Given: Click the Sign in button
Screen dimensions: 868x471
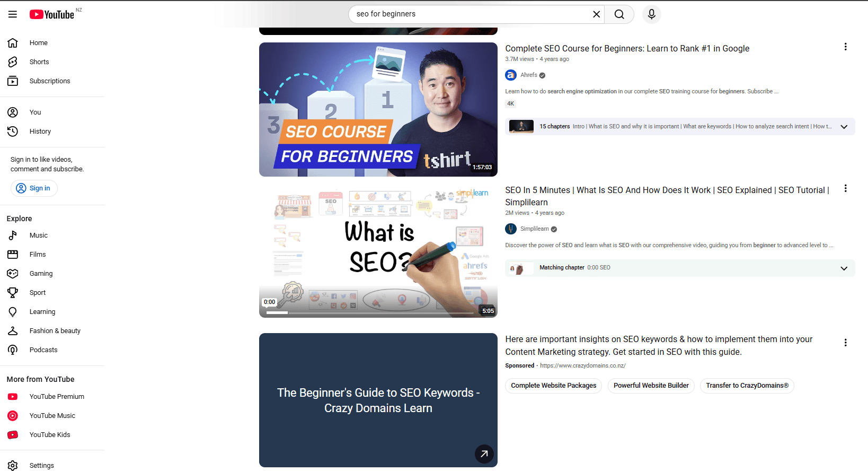Looking at the screenshot, I should 34,188.
